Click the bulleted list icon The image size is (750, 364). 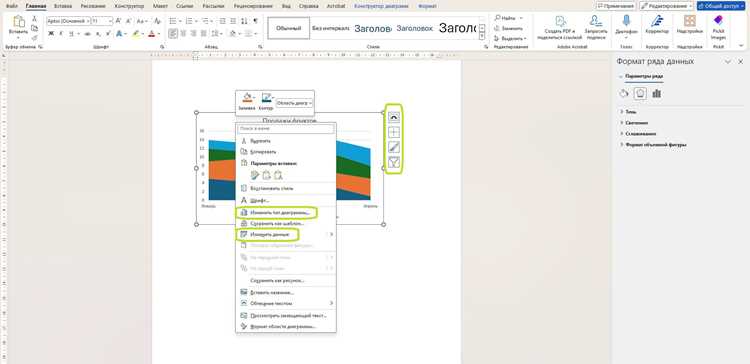173,21
